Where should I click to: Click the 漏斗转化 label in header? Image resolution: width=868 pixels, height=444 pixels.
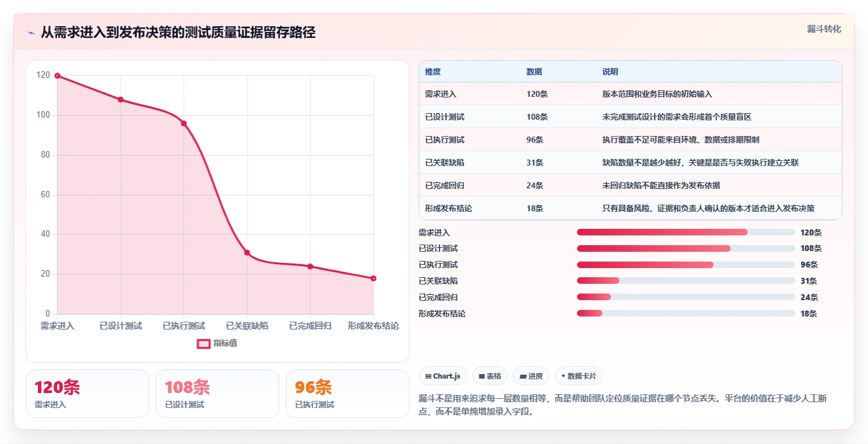pyautogui.click(x=824, y=29)
